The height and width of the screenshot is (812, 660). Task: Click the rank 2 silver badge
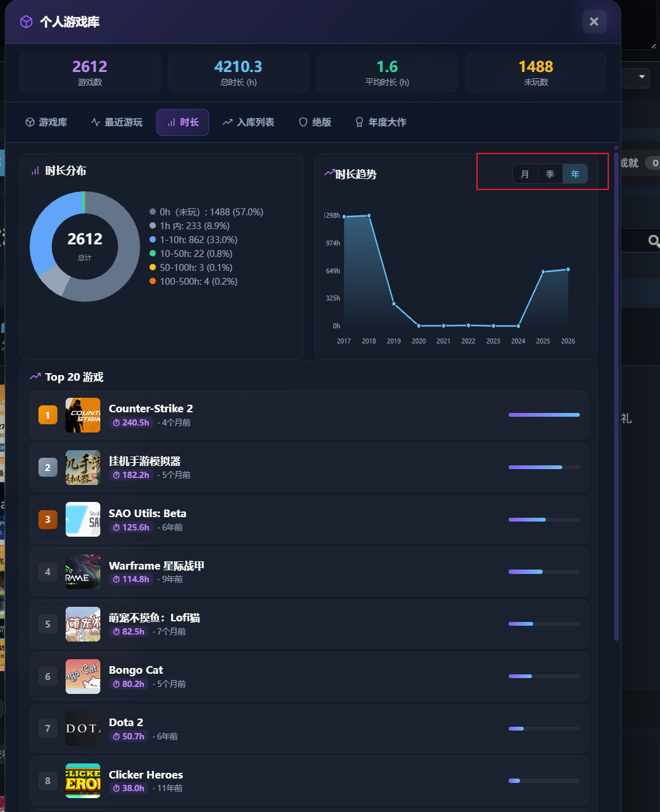pyautogui.click(x=48, y=468)
